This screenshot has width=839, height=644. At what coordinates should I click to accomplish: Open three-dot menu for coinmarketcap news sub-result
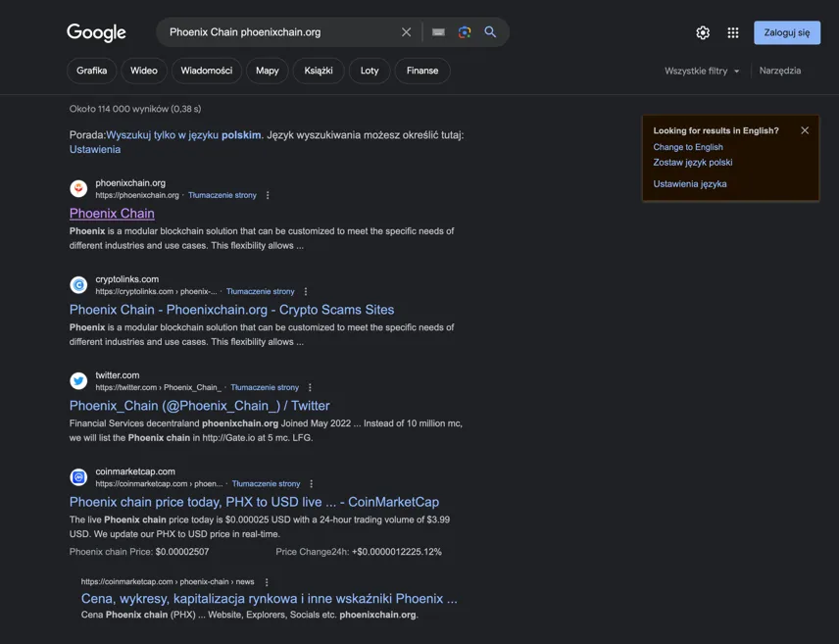click(x=267, y=582)
